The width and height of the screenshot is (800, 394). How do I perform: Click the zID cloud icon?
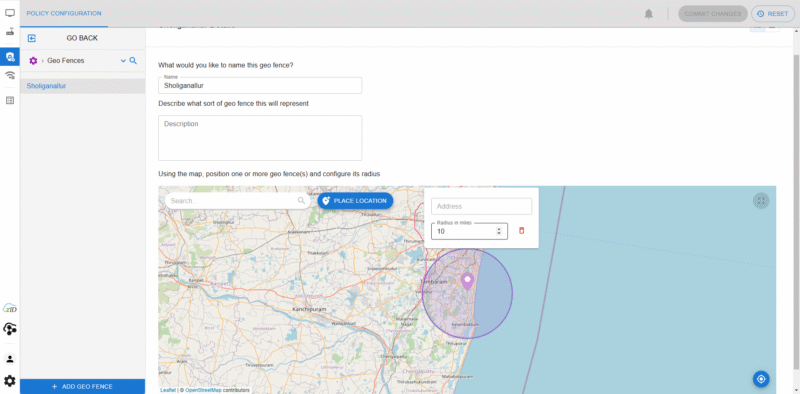coord(10,308)
